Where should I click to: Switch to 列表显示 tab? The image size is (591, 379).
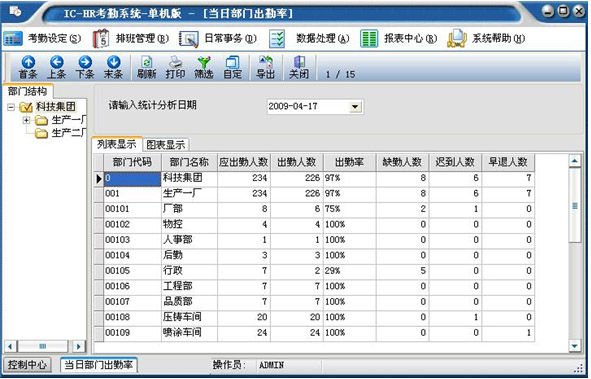116,144
